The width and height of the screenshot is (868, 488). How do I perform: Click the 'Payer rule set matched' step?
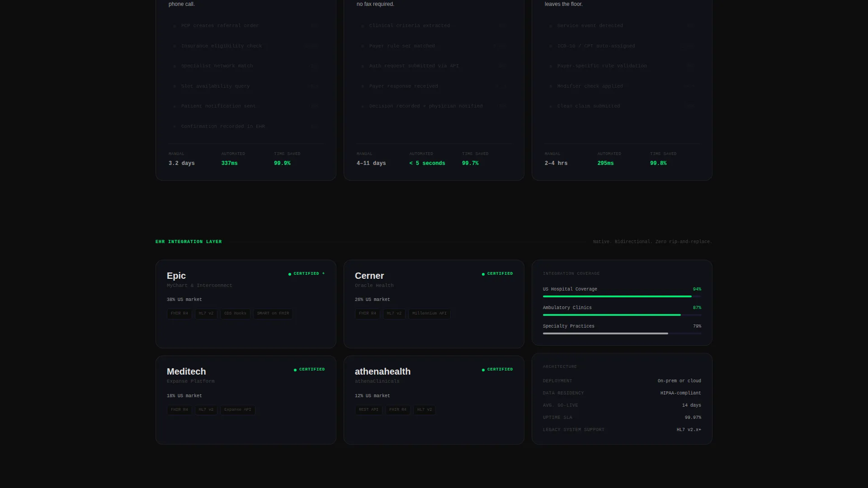click(402, 46)
